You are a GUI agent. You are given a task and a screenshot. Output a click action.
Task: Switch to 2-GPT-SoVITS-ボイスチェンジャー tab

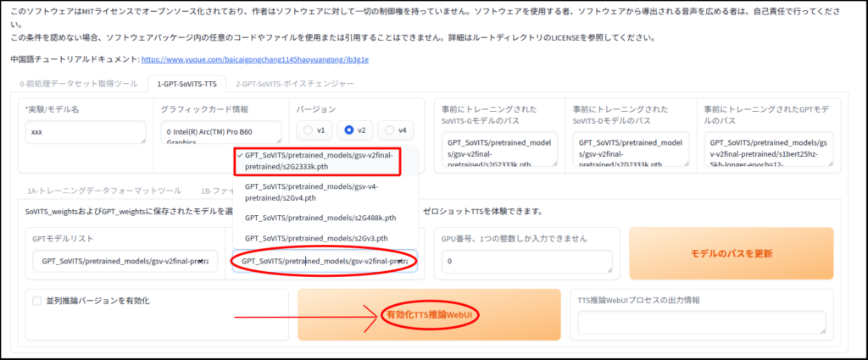(294, 84)
